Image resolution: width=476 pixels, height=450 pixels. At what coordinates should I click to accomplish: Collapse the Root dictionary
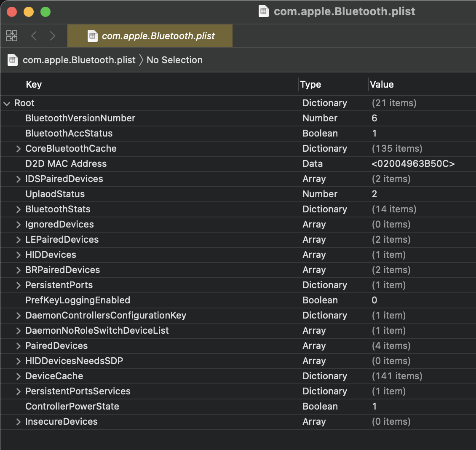coord(7,103)
